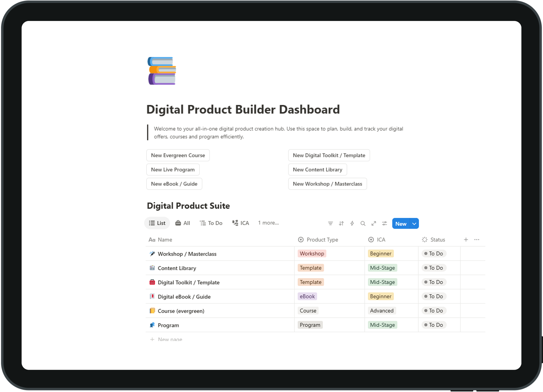Expand the blue New button dropdown arrow
This screenshot has height=392, width=543.
click(414, 224)
